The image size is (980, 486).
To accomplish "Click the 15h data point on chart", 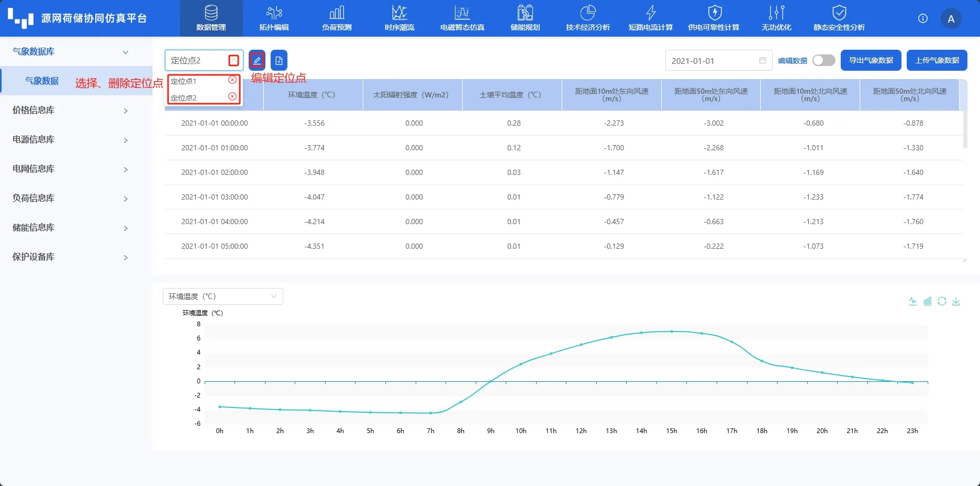I will pyautogui.click(x=672, y=332).
